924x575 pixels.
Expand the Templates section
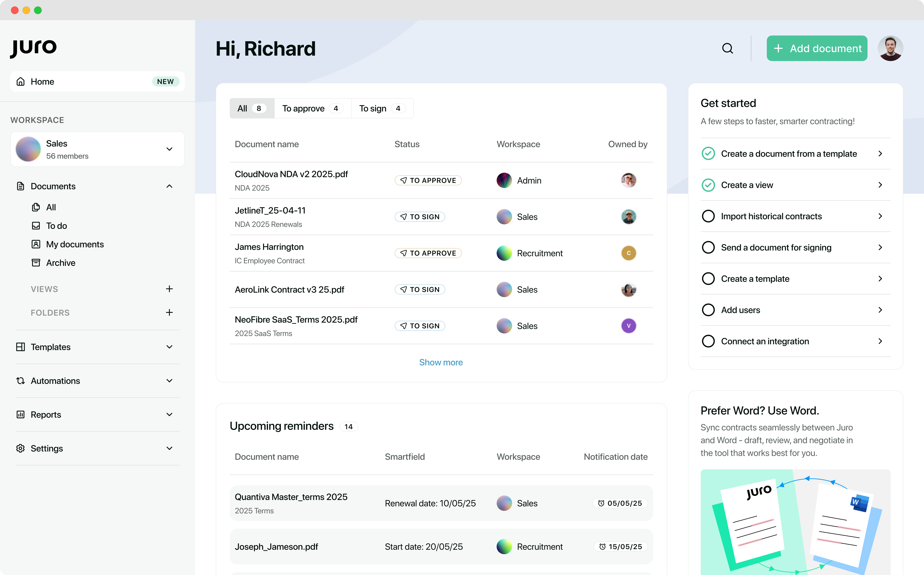click(x=169, y=347)
